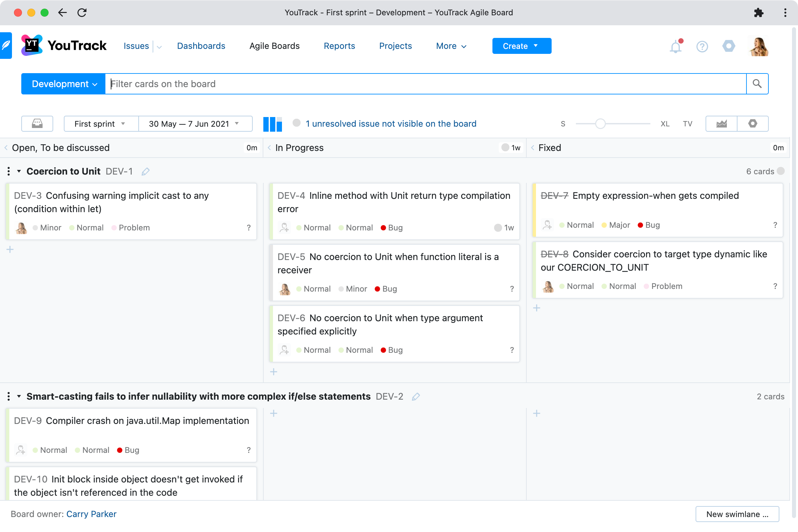The image size is (798, 532).
Task: Click the browser extensions puzzle icon
Action: [758, 13]
